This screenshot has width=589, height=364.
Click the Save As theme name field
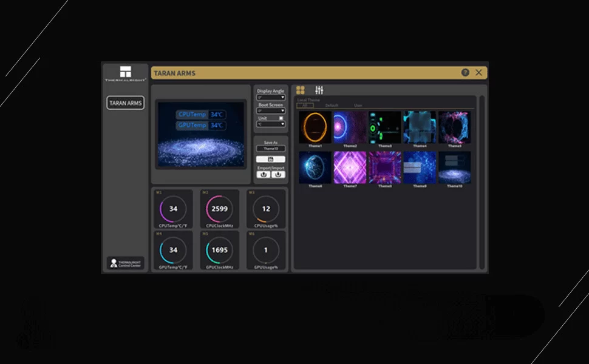[x=270, y=149]
